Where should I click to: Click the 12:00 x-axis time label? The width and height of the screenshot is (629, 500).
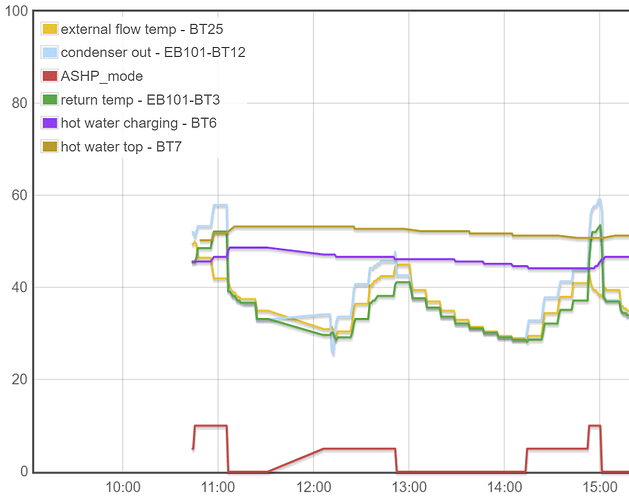click(x=313, y=487)
